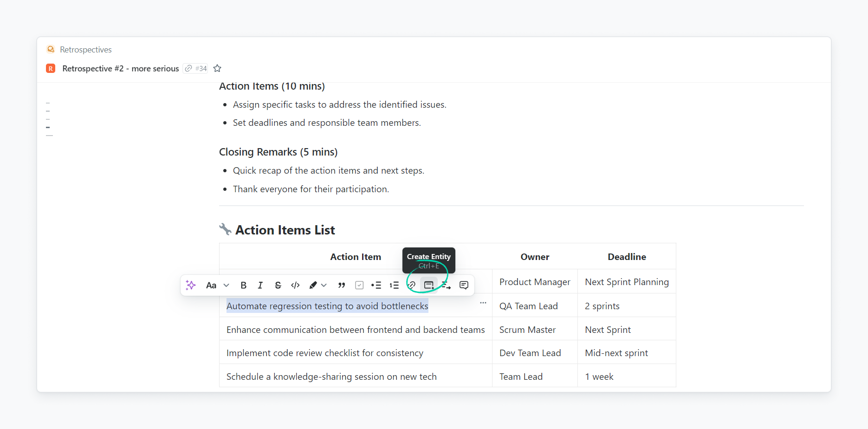Copy the #34 document link
This screenshot has width=868, height=429.
[x=195, y=69]
